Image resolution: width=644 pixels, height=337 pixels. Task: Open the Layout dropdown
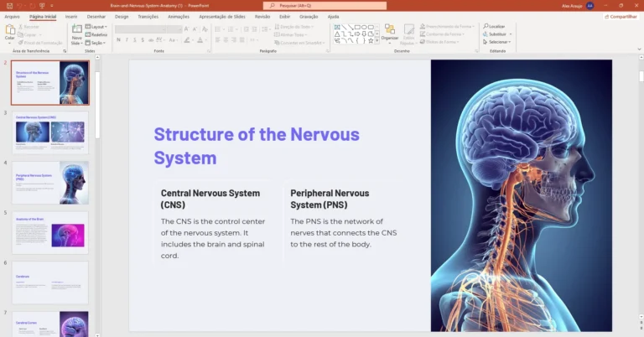[96, 27]
